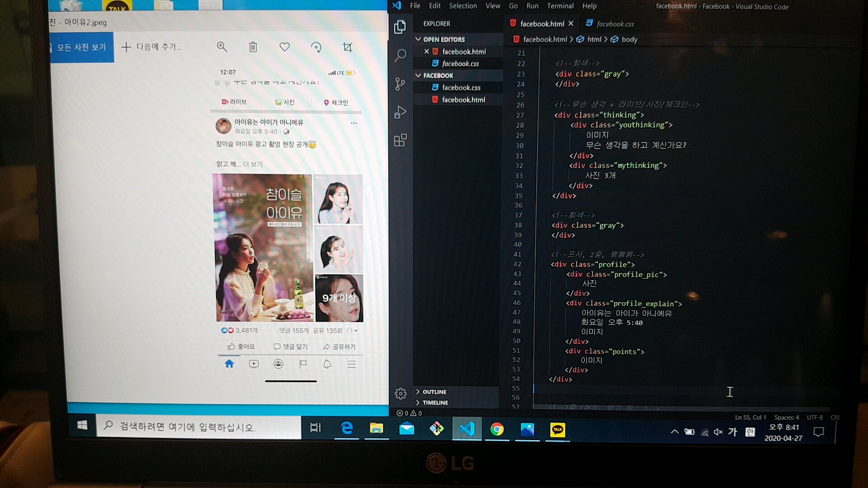Click the 모든 사진 보기 button

coord(81,47)
